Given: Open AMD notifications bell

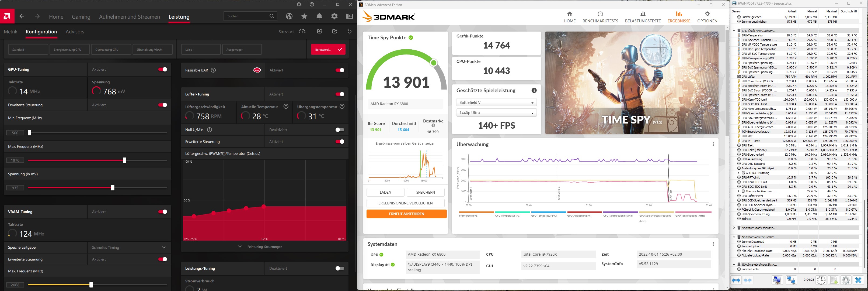Looking at the screenshot, I should point(319,16).
